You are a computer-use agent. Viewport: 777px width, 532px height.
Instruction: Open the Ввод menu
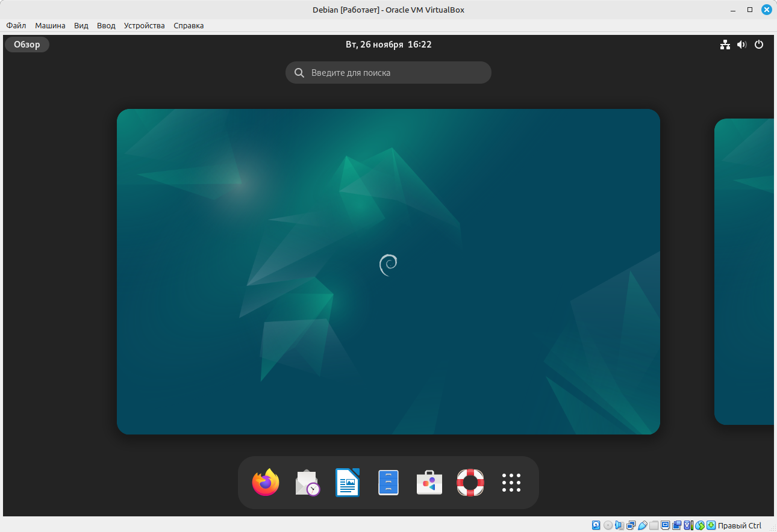(x=106, y=25)
